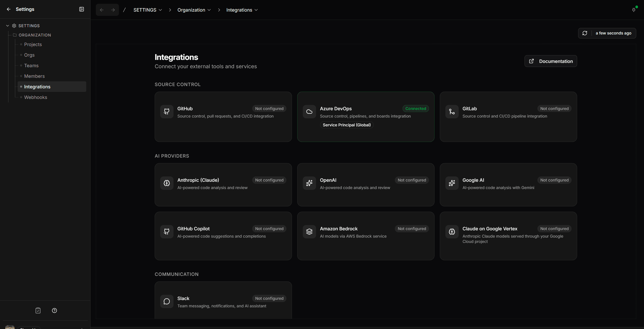The image size is (644, 329).
Task: Open the OpenAI integration card
Action: 366,185
